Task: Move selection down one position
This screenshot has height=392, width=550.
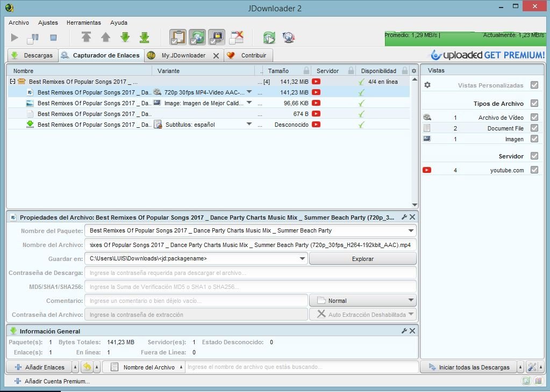Action: click(x=125, y=37)
